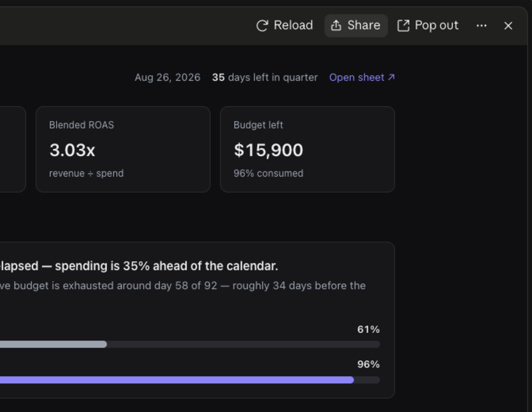Click the Share button label
Image resolution: width=532 pixels, height=412 pixels.
tap(364, 25)
